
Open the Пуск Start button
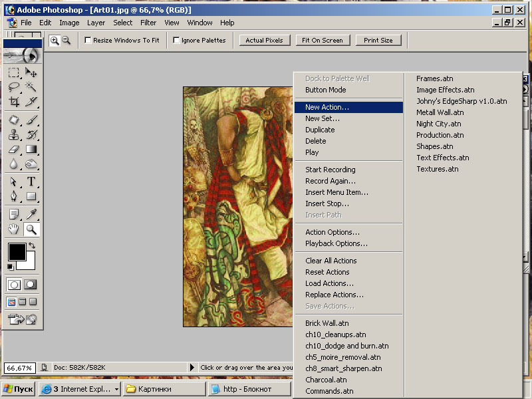click(19, 389)
